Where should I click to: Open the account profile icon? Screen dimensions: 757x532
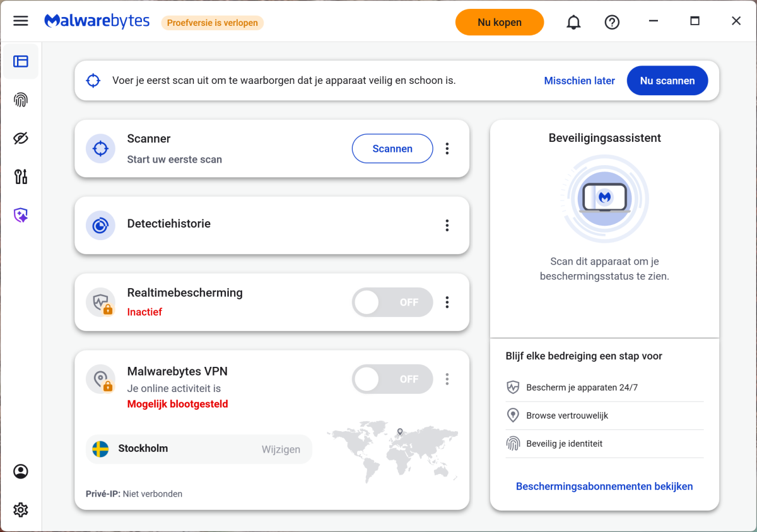click(21, 471)
